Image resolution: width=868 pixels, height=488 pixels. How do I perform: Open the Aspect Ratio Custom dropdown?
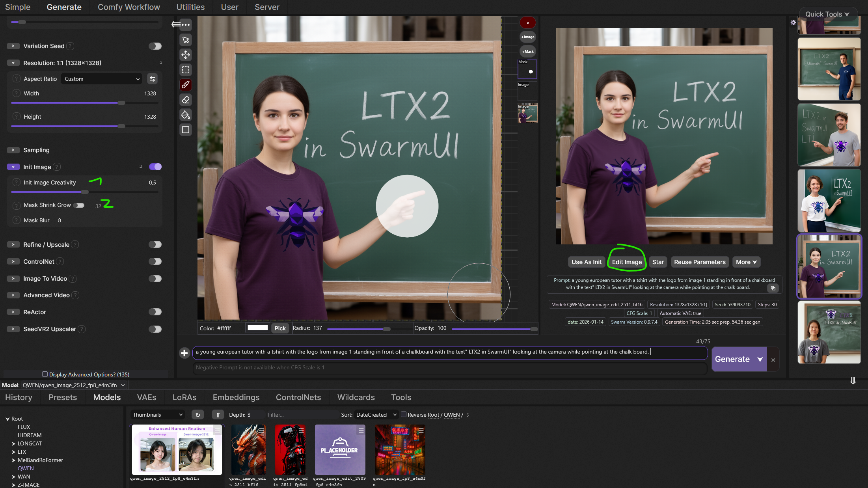point(102,79)
